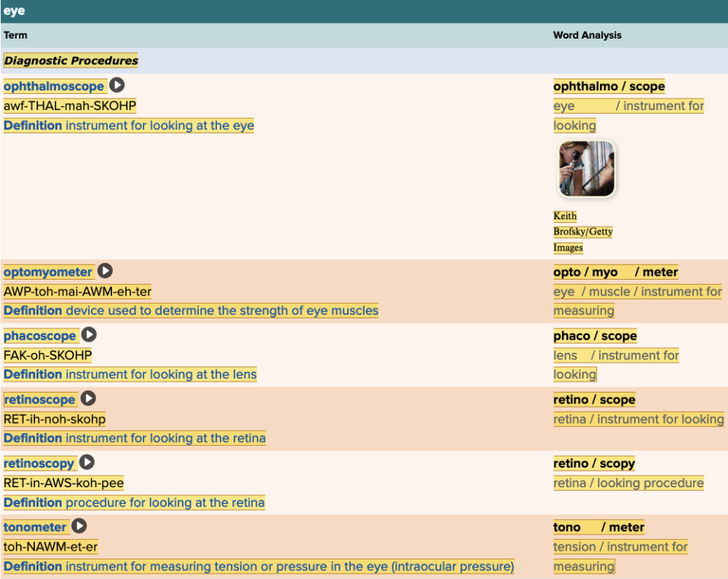Click the tonometer definition text
Image resolution: width=728 pixels, height=579 pixels.
pyautogui.click(x=258, y=567)
